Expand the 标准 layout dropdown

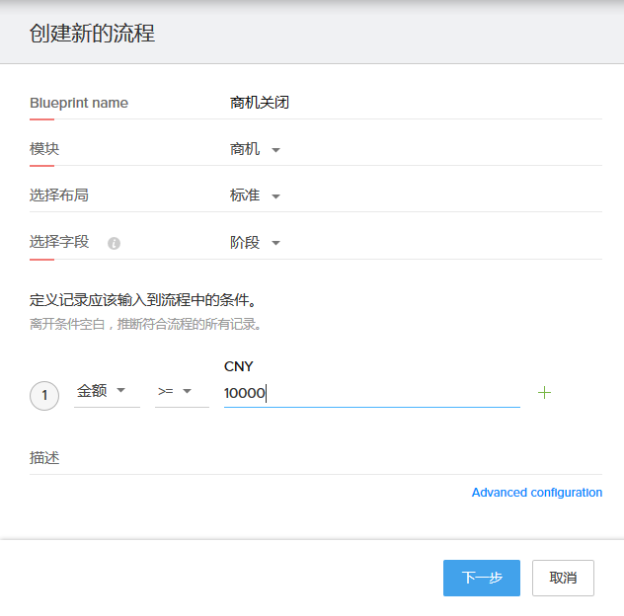(x=255, y=196)
